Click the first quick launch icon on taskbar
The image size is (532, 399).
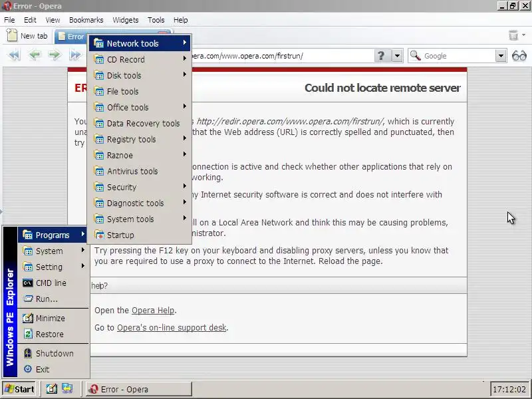point(52,388)
